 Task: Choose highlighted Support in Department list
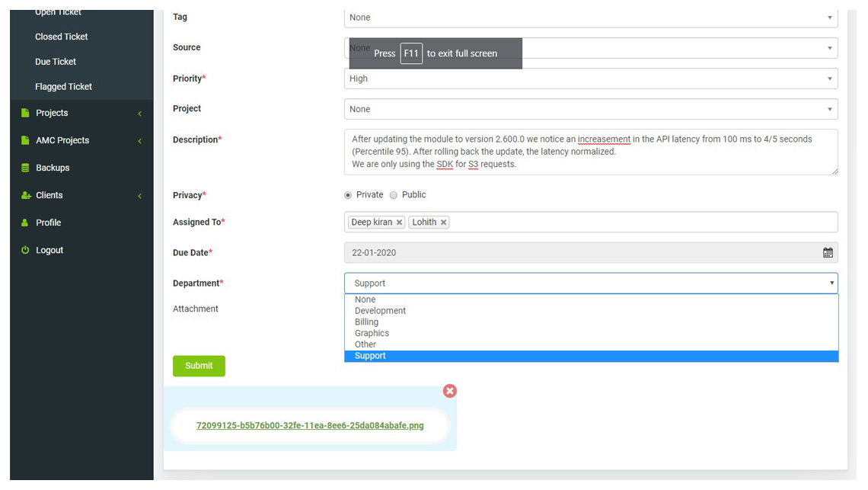[x=591, y=356]
